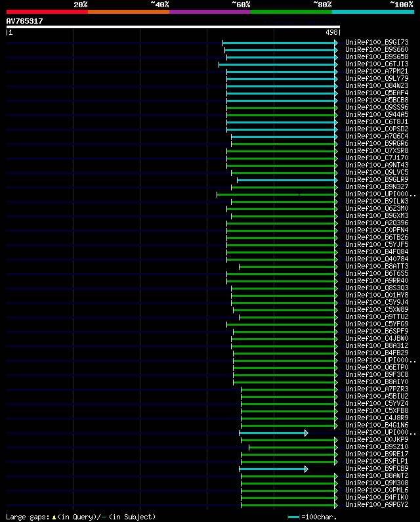
Task: Open the UniRef100_Q6Z3M0 entry
Action: point(377,208)
